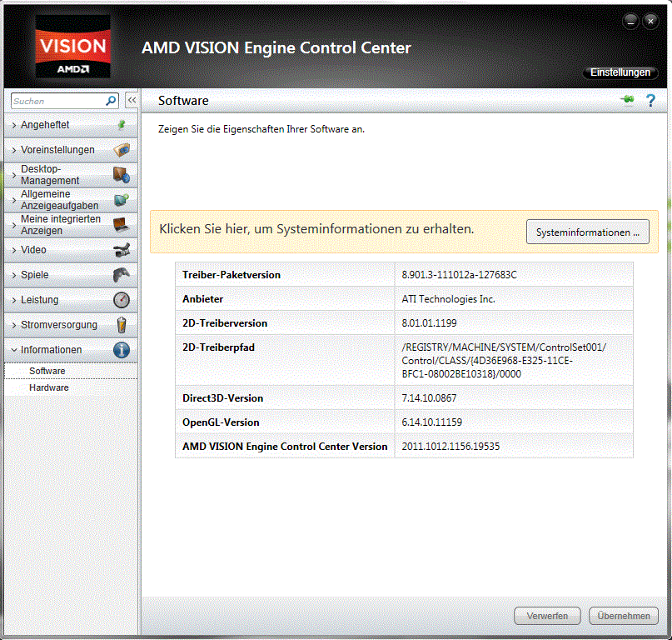Open the Spiele menu entry

click(71, 274)
